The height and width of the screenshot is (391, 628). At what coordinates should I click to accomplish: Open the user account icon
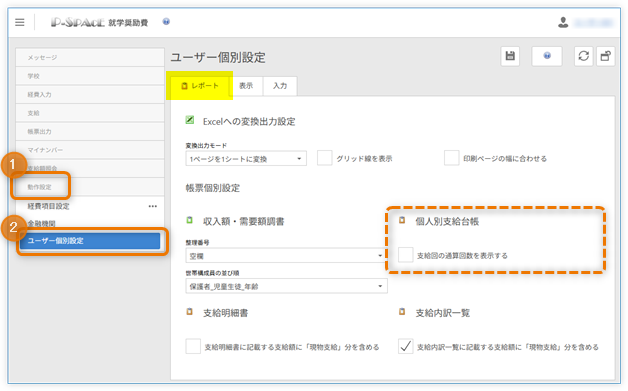pos(563,22)
